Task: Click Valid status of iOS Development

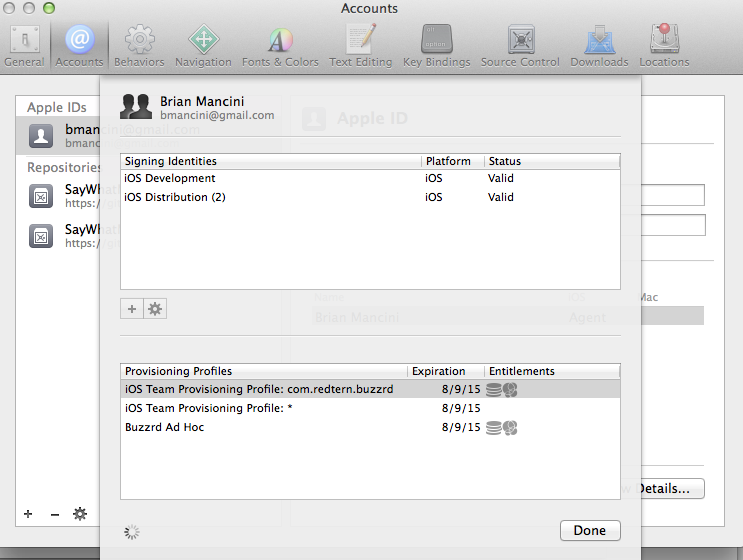Action: click(x=501, y=178)
